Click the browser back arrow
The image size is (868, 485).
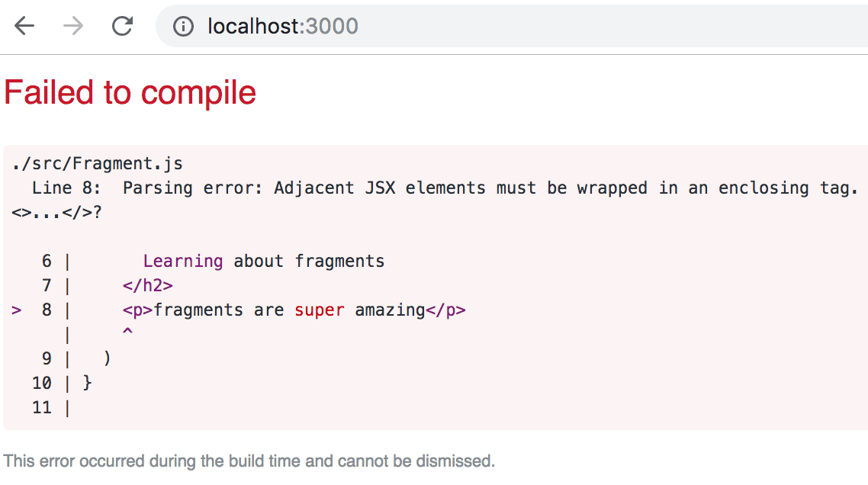click(x=25, y=26)
